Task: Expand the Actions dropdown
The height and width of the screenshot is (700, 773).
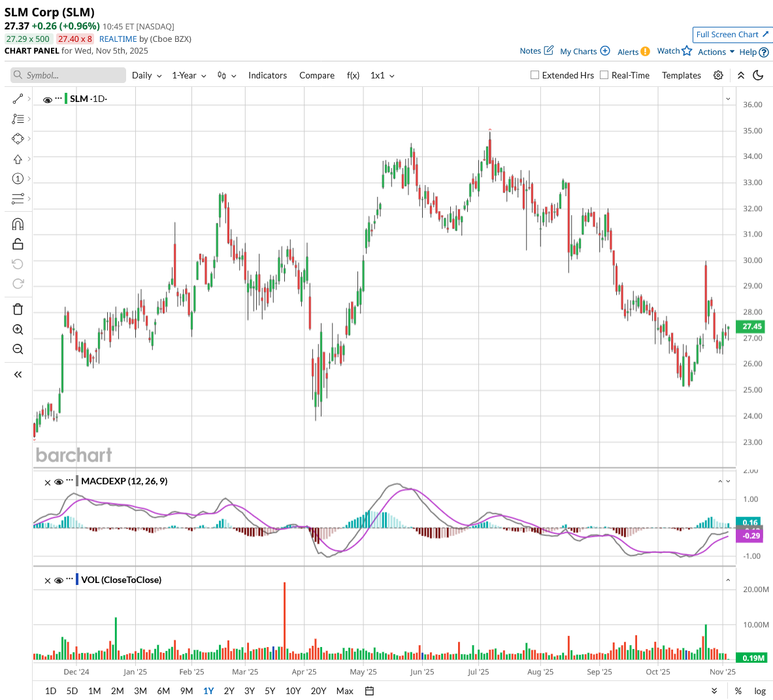Action: (x=716, y=52)
